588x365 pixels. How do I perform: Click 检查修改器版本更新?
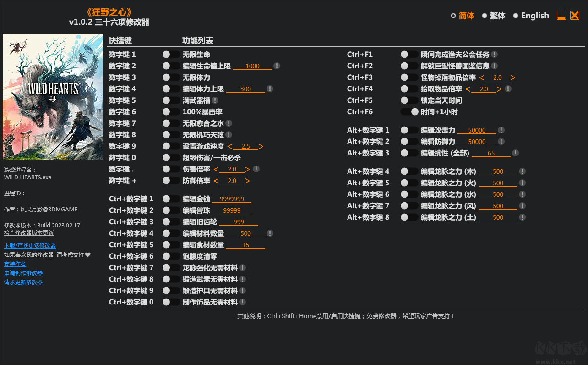pyautogui.click(x=29, y=233)
